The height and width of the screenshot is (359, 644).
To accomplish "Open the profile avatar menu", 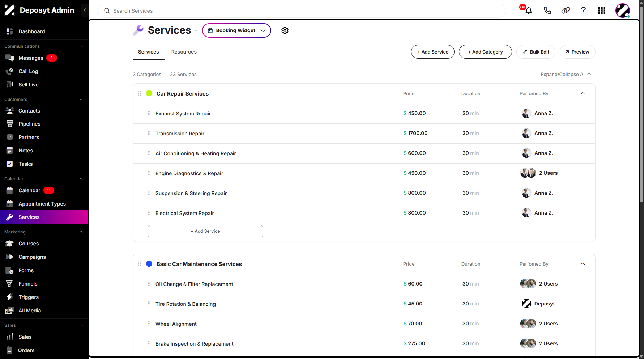I will coord(623,10).
